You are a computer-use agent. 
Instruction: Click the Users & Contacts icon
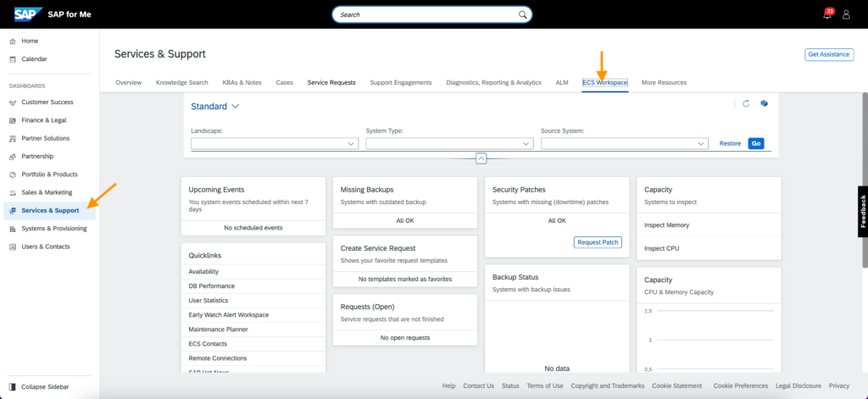tap(13, 247)
